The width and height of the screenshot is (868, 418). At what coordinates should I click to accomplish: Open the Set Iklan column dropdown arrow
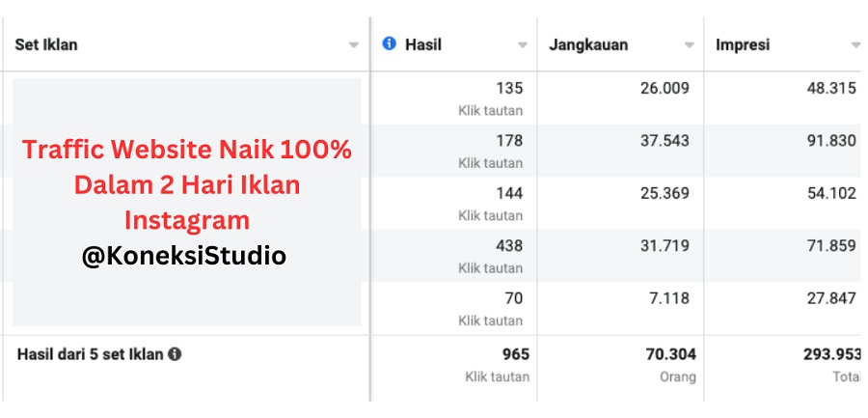point(354,45)
